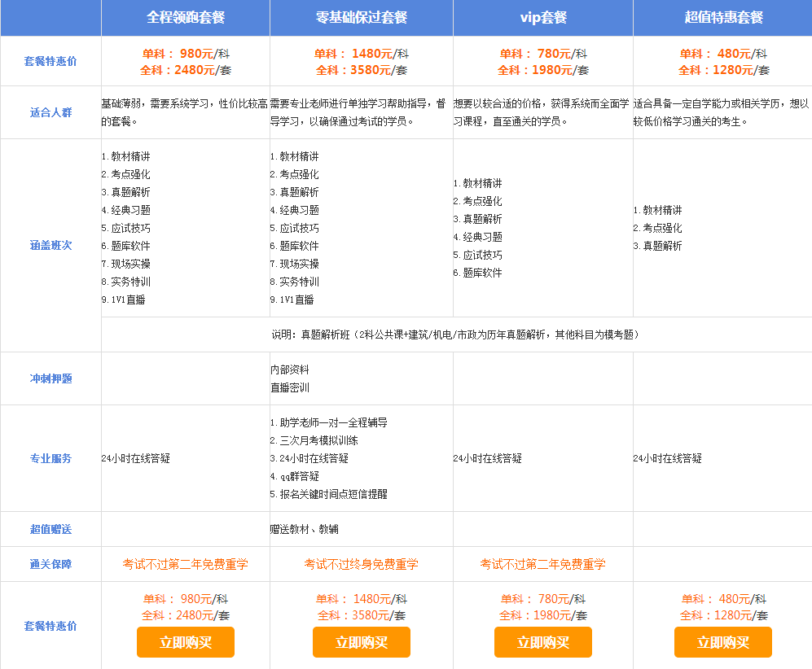Click the 超值赠送 row label
Screen dimensions: 812x669
(x=50, y=529)
